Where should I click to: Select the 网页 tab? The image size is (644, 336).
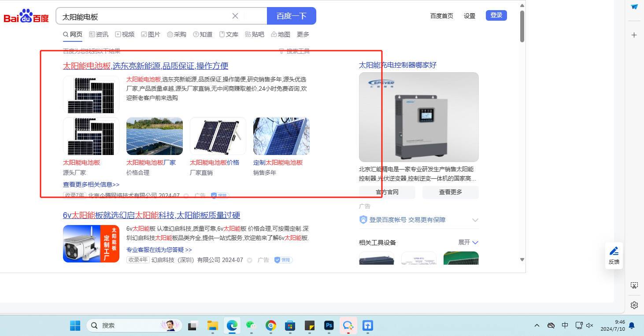click(73, 34)
